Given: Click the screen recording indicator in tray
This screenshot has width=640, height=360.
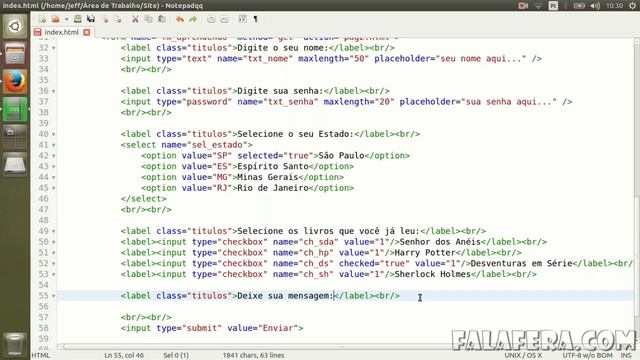Looking at the screenshot, I should (x=523, y=6).
